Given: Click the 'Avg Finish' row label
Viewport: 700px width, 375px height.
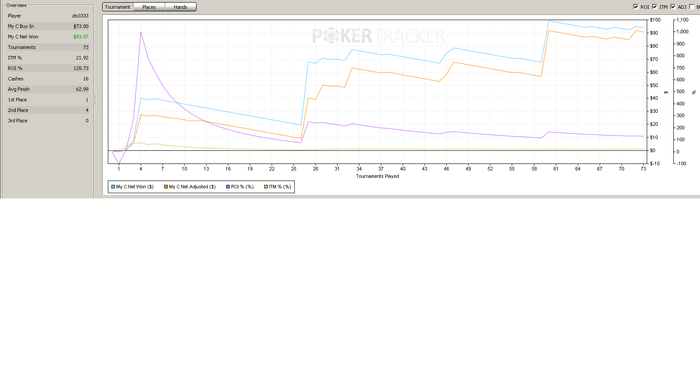Looking at the screenshot, I should [x=19, y=89].
